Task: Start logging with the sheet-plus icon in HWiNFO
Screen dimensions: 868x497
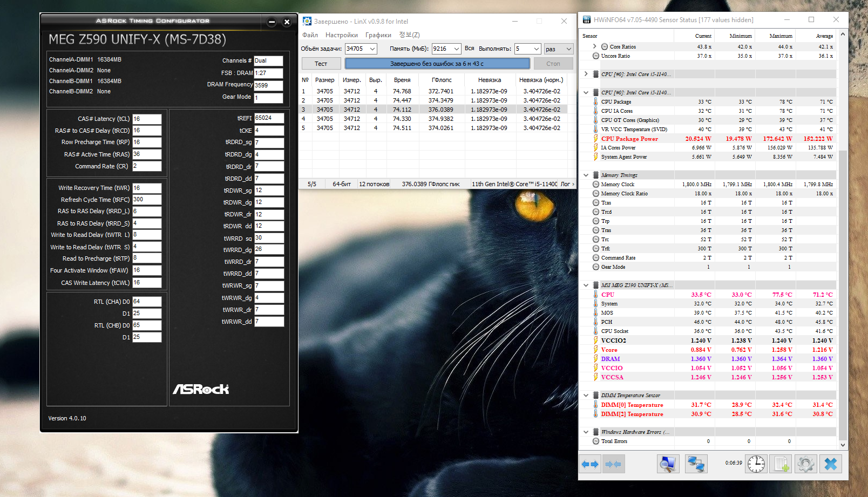Action: (780, 464)
